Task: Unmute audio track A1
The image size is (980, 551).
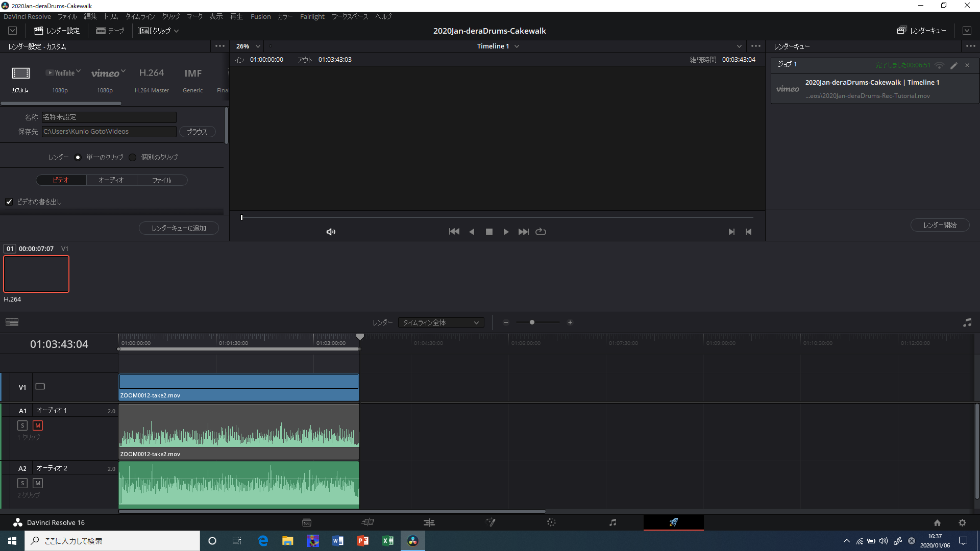Action: 38,425
